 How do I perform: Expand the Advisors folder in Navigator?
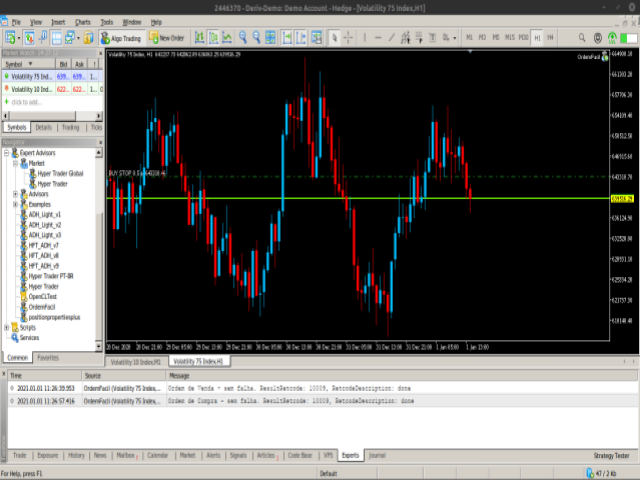tap(15, 194)
